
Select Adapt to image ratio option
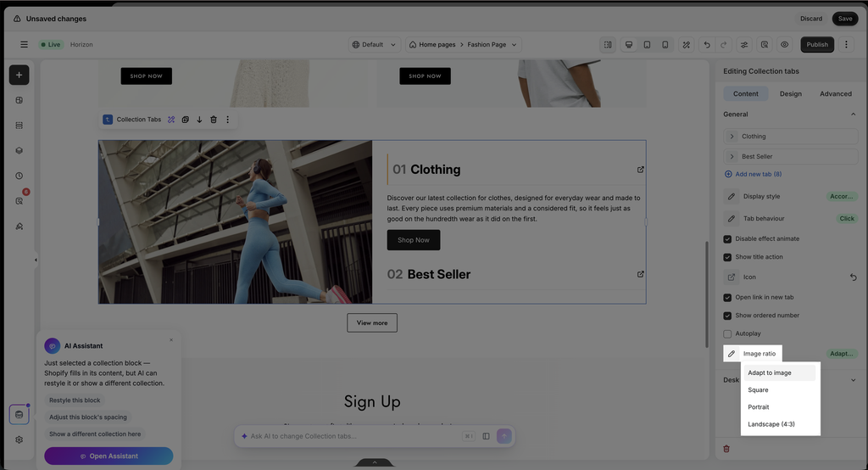[x=780, y=373]
